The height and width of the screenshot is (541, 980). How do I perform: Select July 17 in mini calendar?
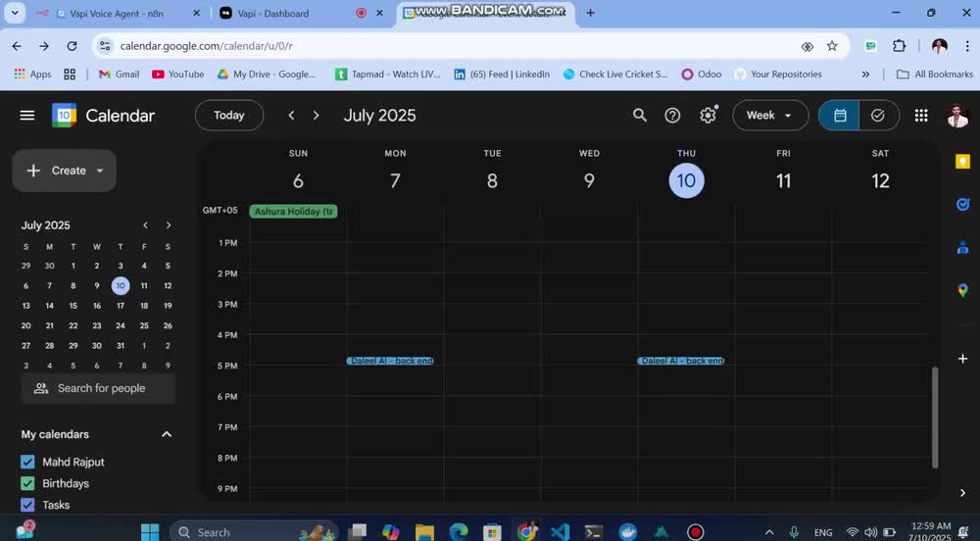pyautogui.click(x=120, y=306)
